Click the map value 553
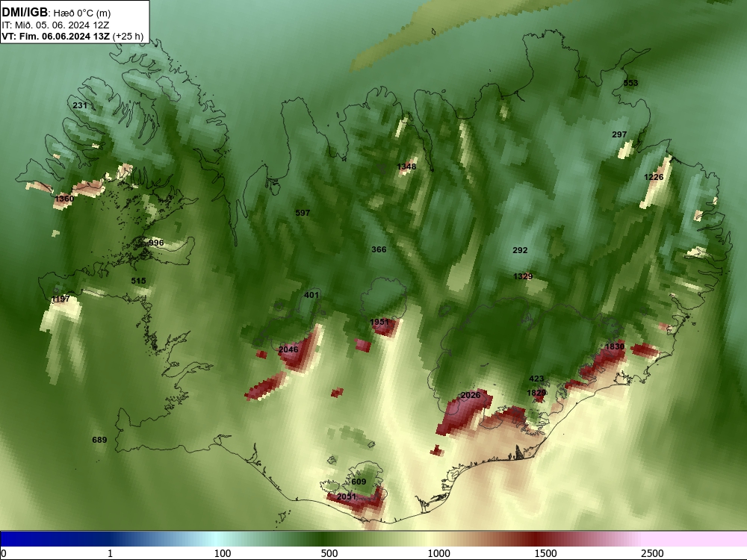Screen dimensions: 747x560 (x=630, y=83)
